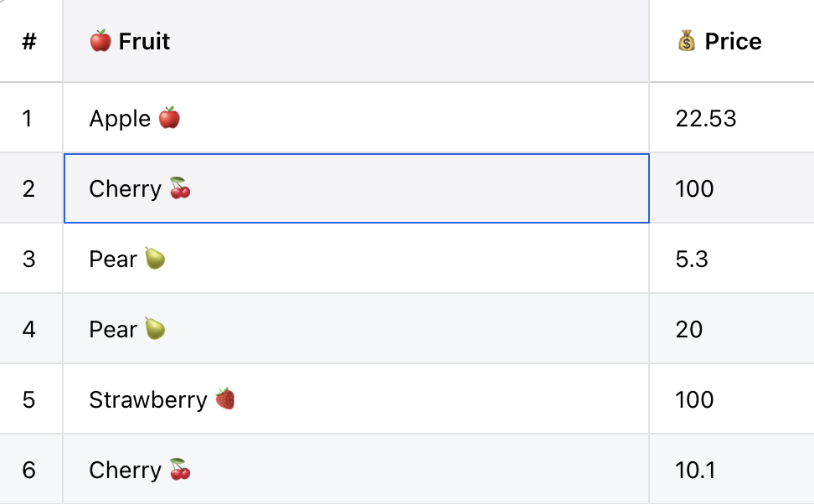The width and height of the screenshot is (814, 504).
Task: Select row number 3
Action: [28, 259]
